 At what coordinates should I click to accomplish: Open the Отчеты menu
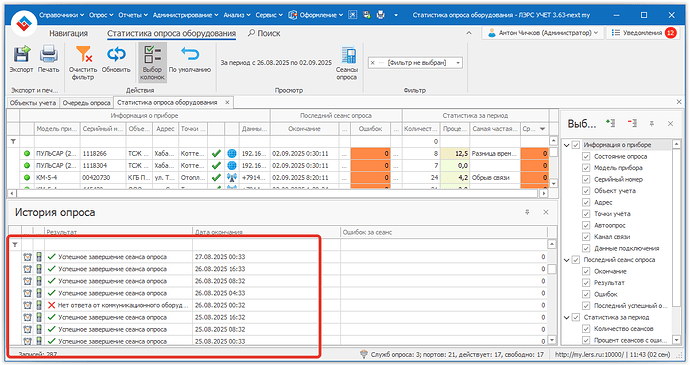(x=132, y=15)
